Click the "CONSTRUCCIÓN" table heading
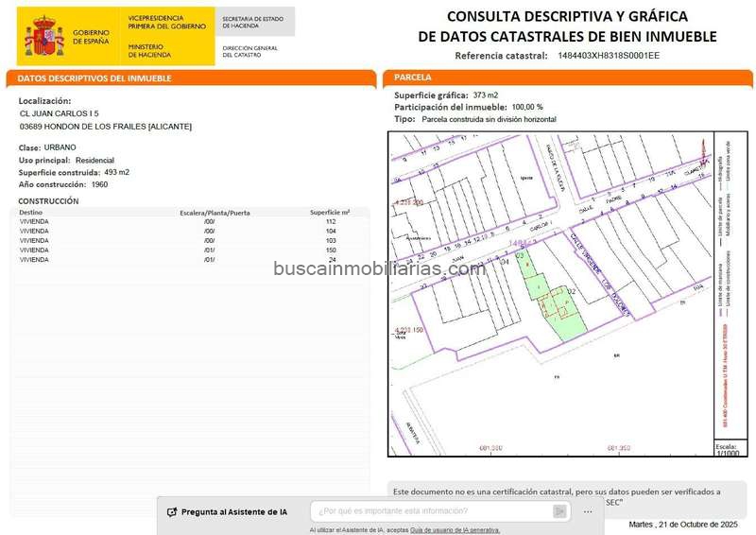756x535 pixels. tap(49, 201)
